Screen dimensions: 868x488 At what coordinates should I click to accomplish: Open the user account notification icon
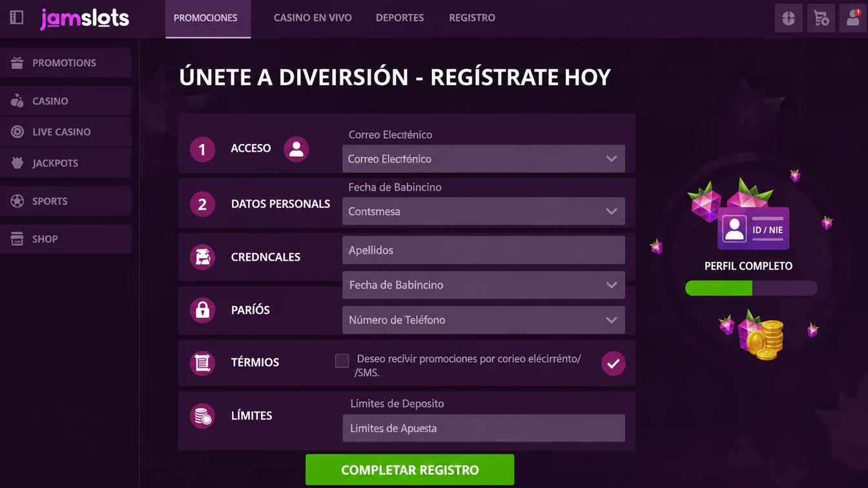(x=854, y=18)
